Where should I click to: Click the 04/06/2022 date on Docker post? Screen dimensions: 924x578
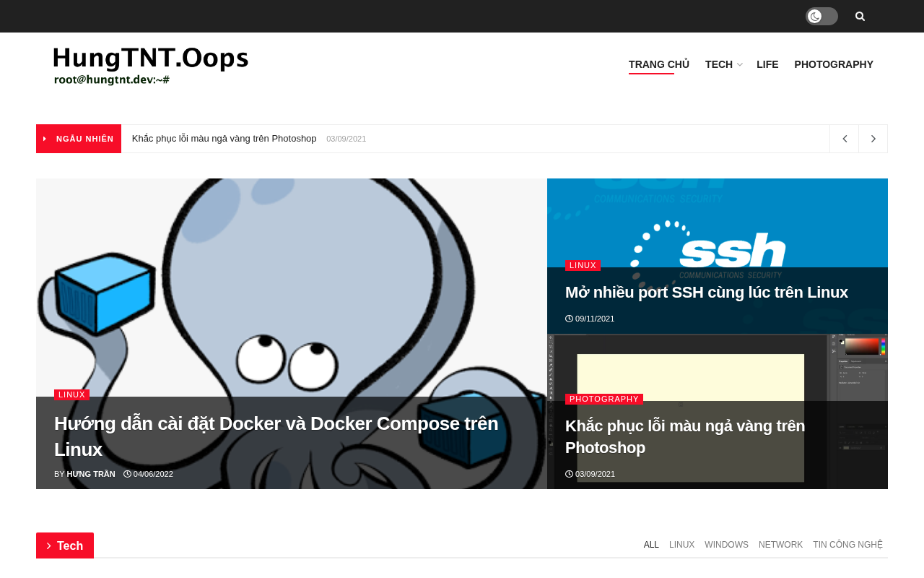tap(149, 474)
